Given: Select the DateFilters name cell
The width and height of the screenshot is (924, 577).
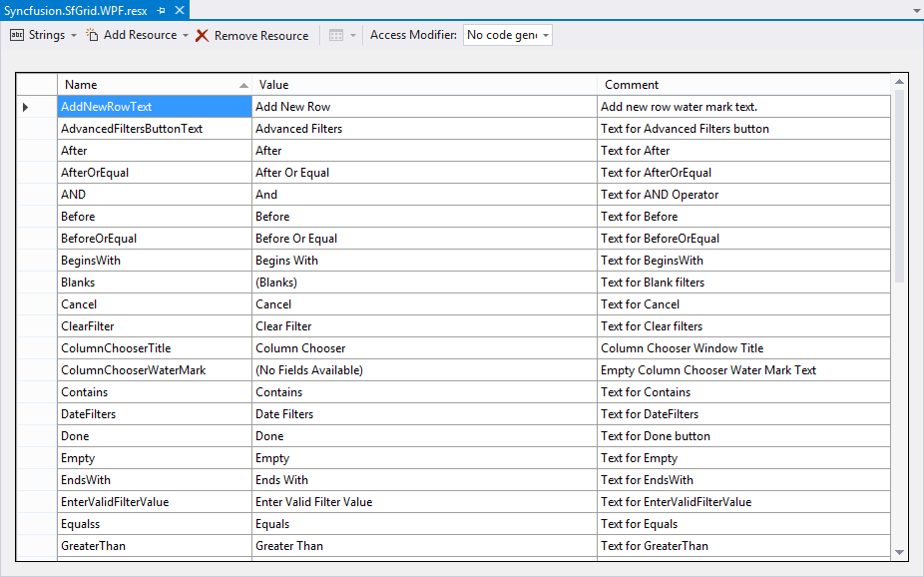Looking at the screenshot, I should (x=155, y=414).
